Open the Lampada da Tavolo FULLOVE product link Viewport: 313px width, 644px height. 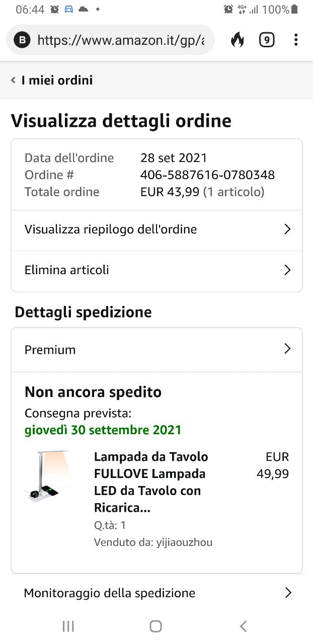pos(151,482)
